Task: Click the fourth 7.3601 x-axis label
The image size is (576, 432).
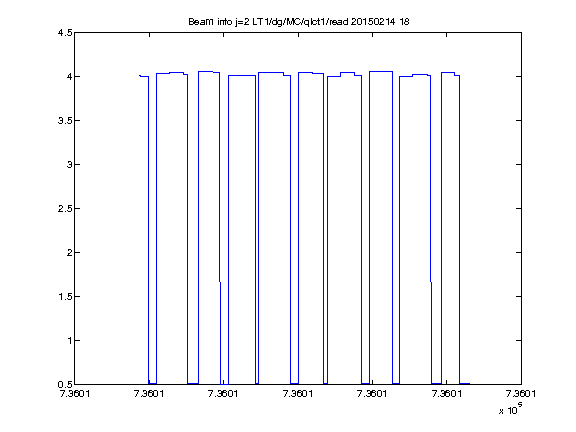Action: [298, 394]
